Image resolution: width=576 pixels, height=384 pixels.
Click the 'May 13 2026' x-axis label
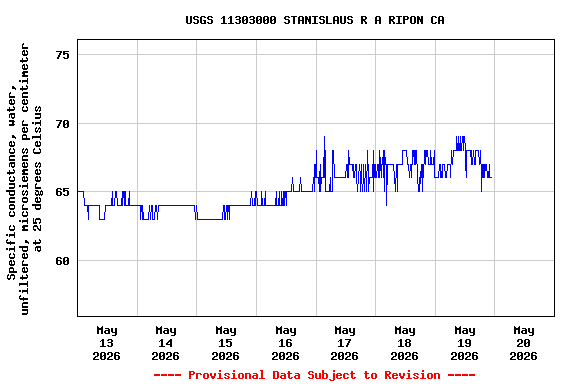pos(107,343)
